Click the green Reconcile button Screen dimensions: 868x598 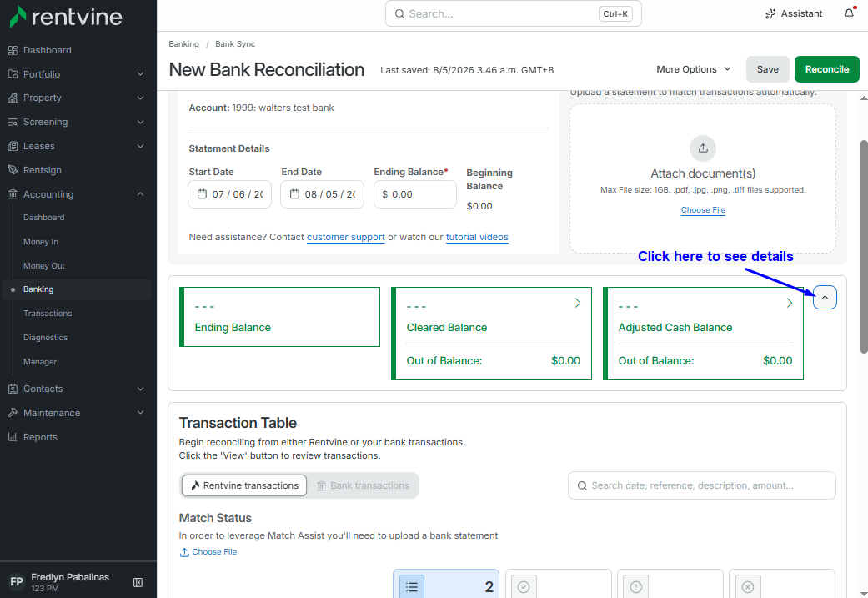click(826, 69)
